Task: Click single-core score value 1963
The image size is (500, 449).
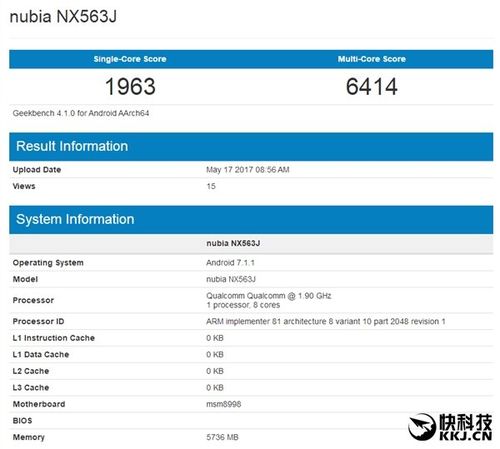Action: [x=130, y=87]
